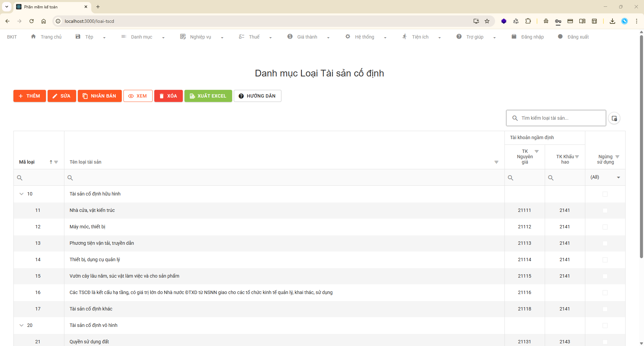This screenshot has width=644, height=346.
Task: Open browser extensions puzzle icon
Action: (x=528, y=21)
